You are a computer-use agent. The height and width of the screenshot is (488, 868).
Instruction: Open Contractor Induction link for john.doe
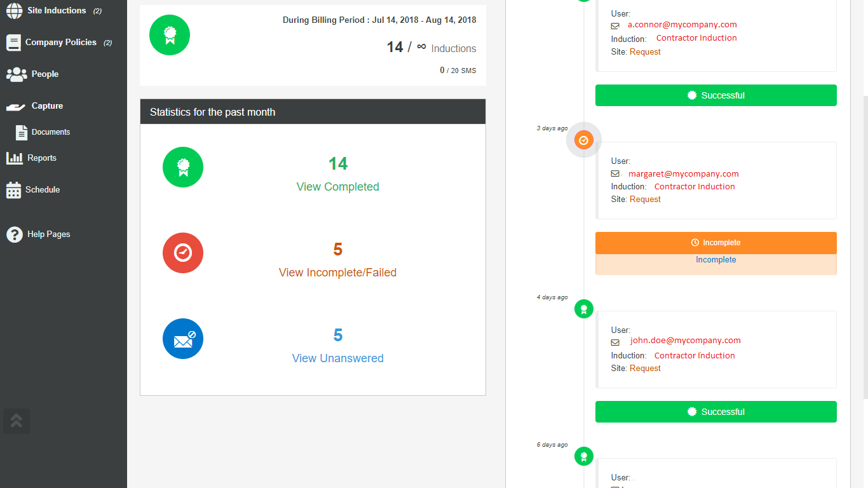pos(695,356)
